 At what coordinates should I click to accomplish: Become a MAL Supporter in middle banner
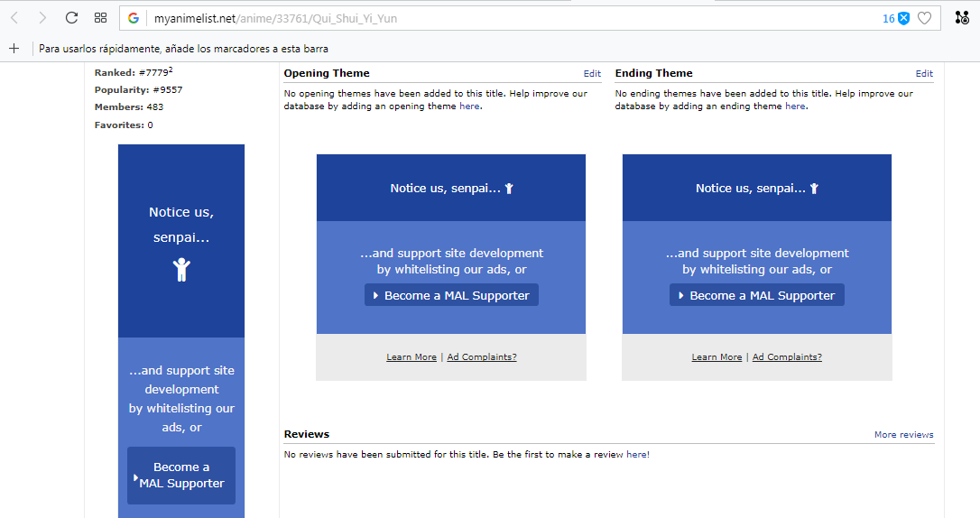click(451, 296)
